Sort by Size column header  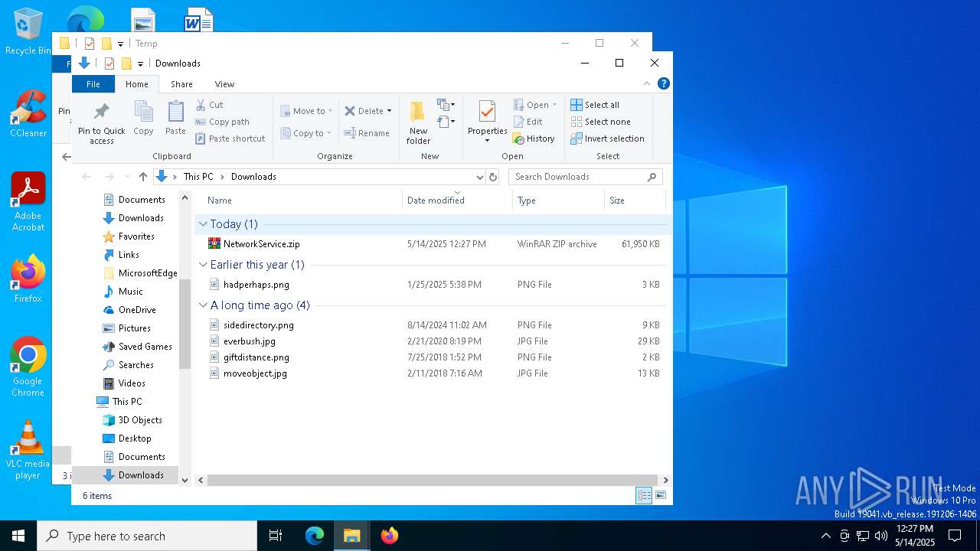click(x=635, y=201)
